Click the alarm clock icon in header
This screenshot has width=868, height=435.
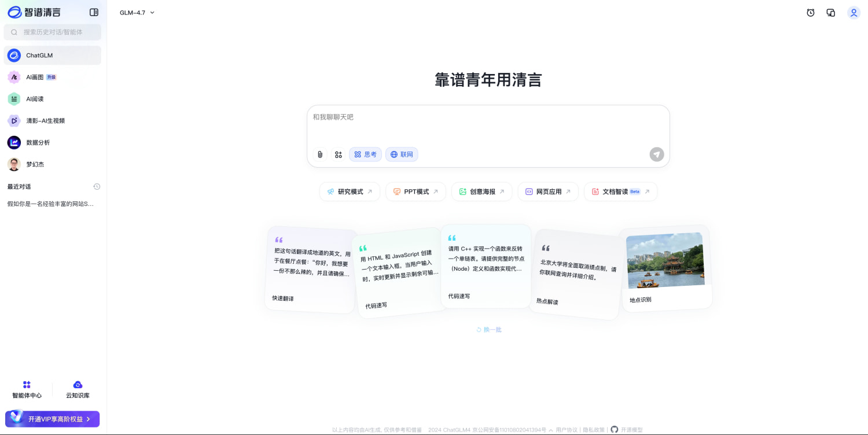(811, 13)
